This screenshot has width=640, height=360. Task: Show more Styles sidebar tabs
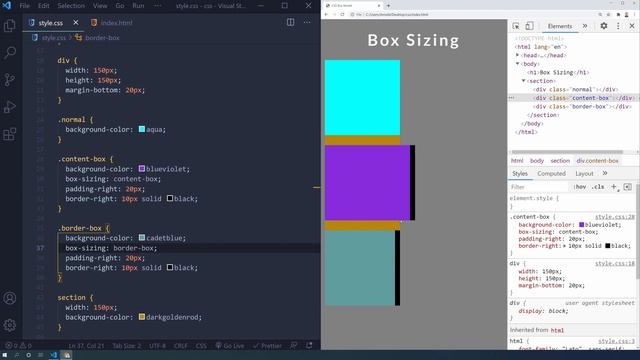(605, 173)
